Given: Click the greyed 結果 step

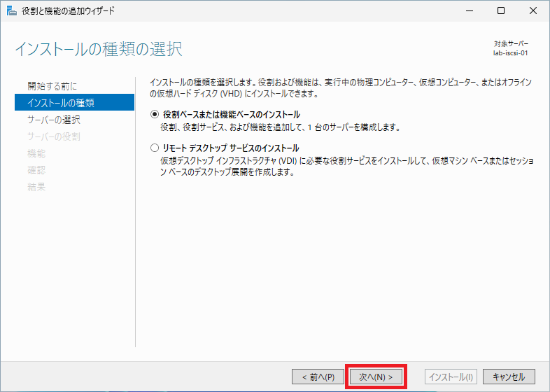Looking at the screenshot, I should 36,187.
